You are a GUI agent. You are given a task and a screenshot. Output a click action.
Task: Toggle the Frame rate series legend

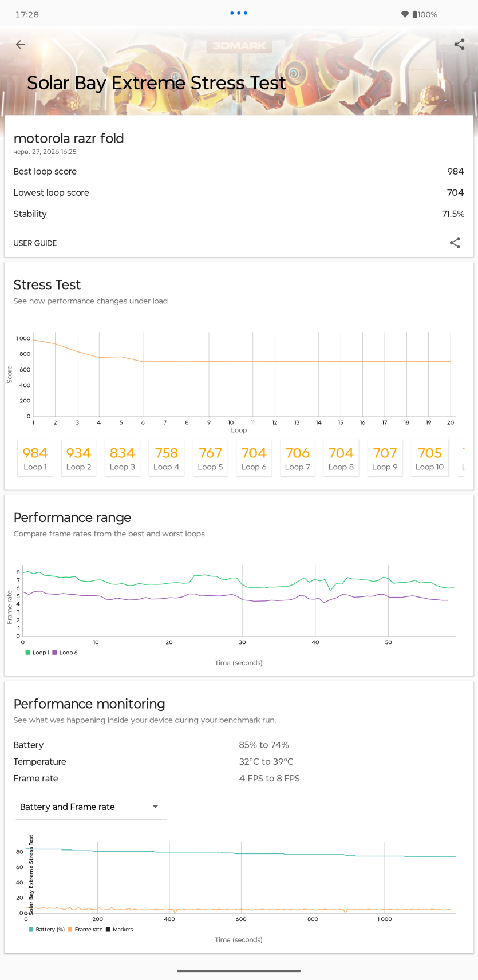coord(85,930)
